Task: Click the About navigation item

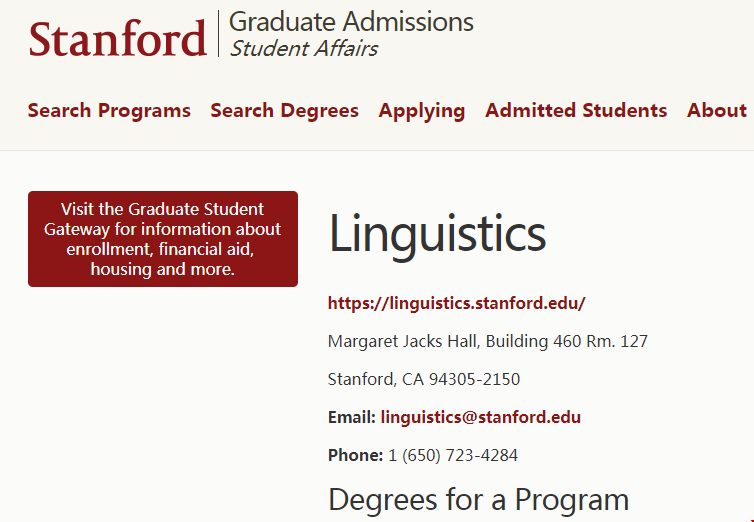Action: pyautogui.click(x=716, y=111)
